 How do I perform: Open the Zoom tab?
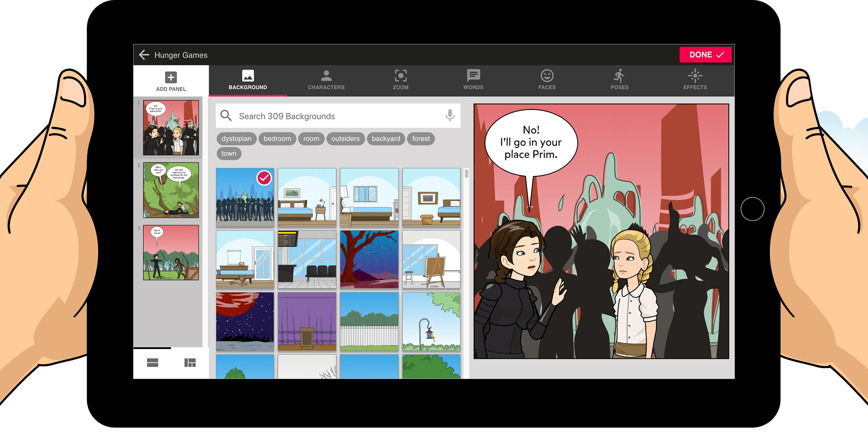tap(401, 80)
